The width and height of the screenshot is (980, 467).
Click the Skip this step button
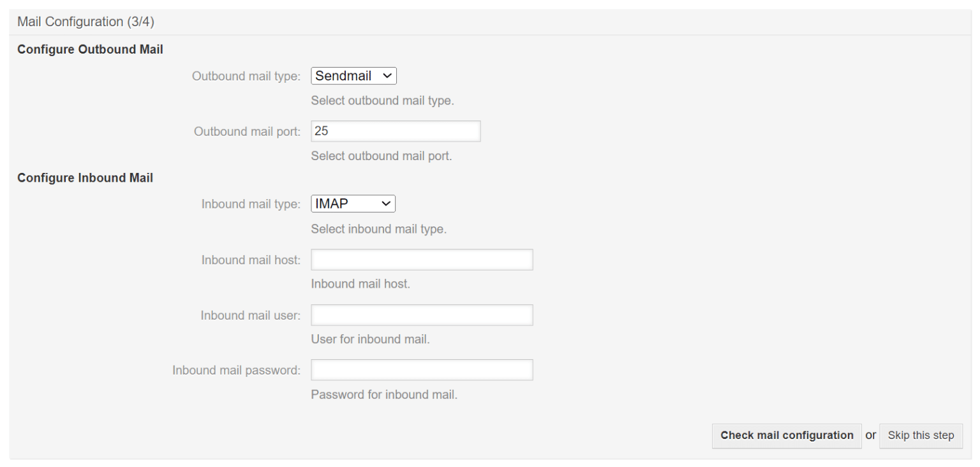click(921, 436)
